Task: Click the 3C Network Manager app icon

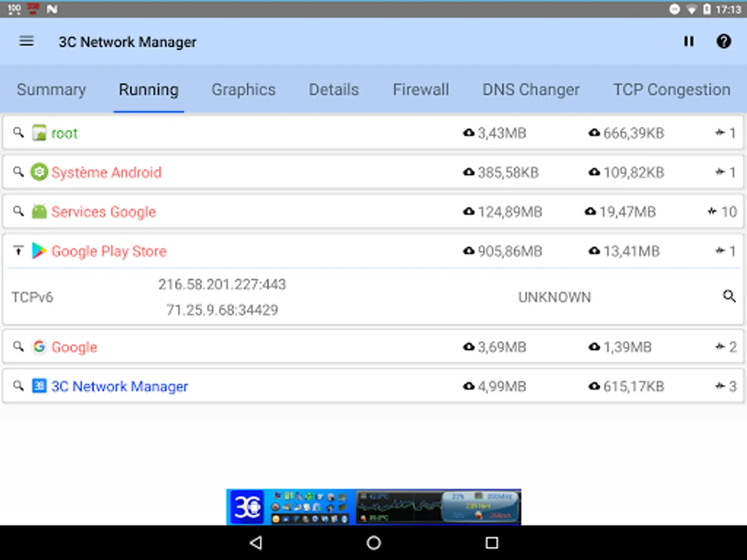Action: click(x=39, y=386)
